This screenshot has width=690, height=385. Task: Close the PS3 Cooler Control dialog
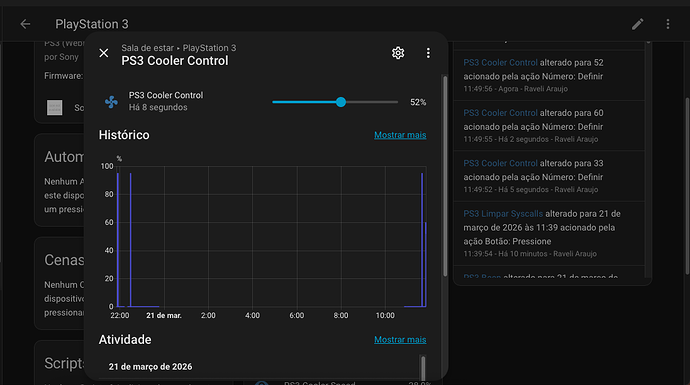pyautogui.click(x=104, y=53)
